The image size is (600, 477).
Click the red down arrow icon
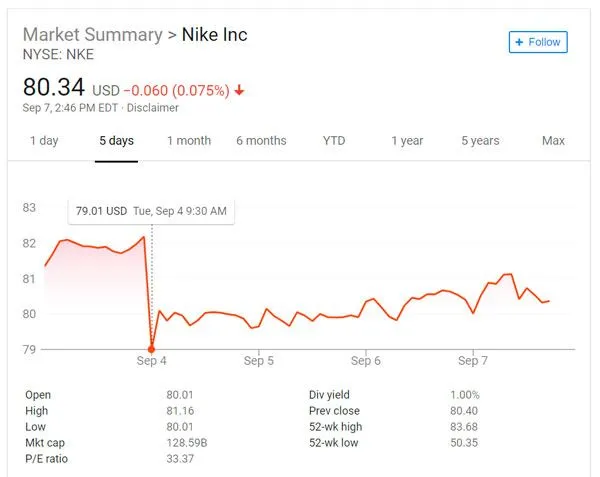[239, 90]
